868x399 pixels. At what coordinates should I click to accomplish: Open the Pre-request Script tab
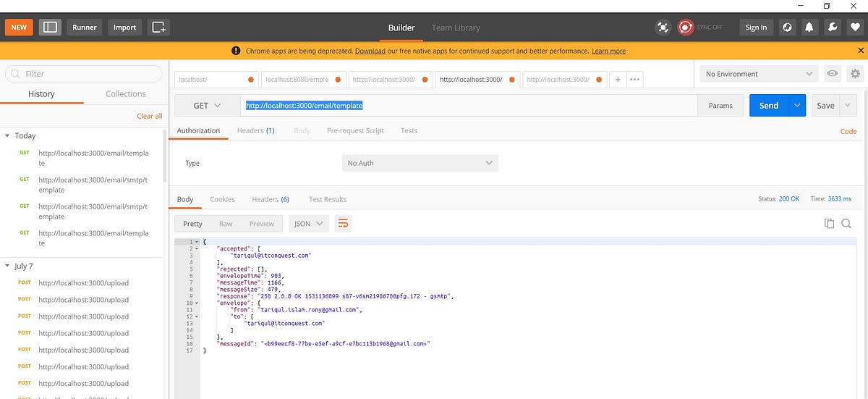click(x=355, y=130)
